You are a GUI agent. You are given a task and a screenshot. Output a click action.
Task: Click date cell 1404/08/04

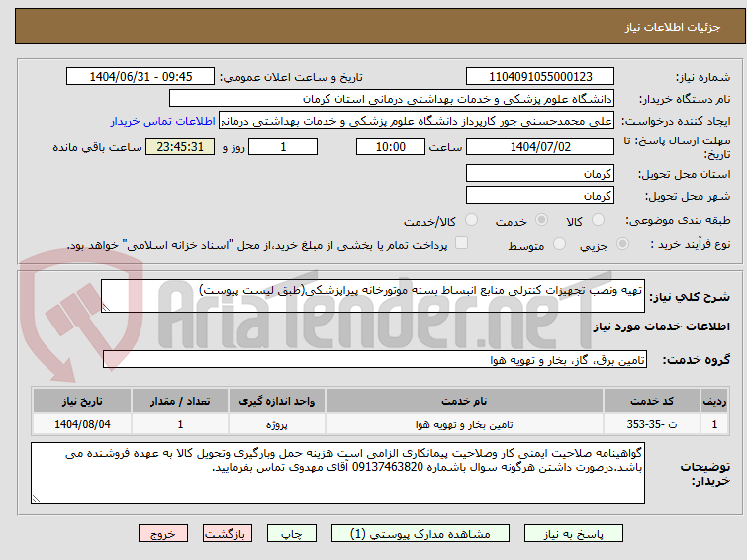pyautogui.click(x=82, y=424)
